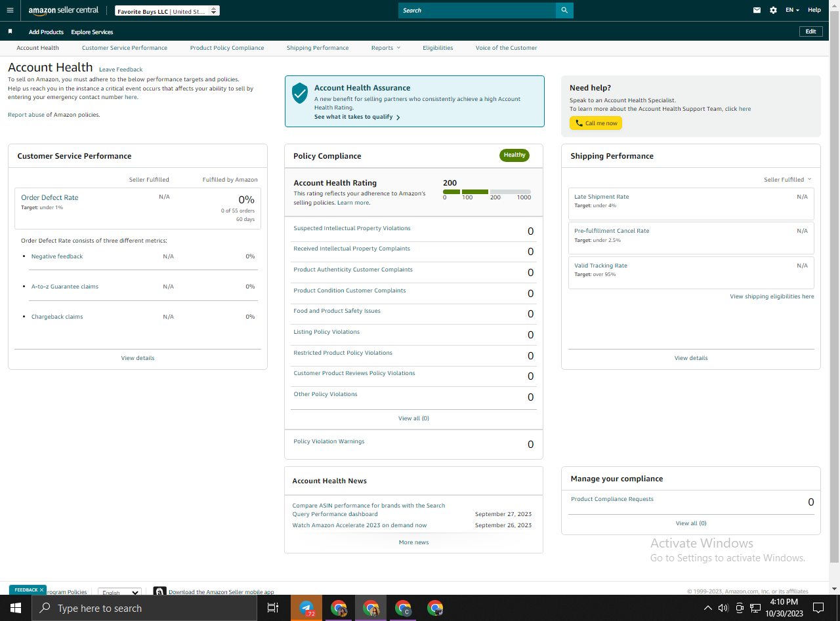Open Restricted Product Policy Violations row

click(x=413, y=355)
